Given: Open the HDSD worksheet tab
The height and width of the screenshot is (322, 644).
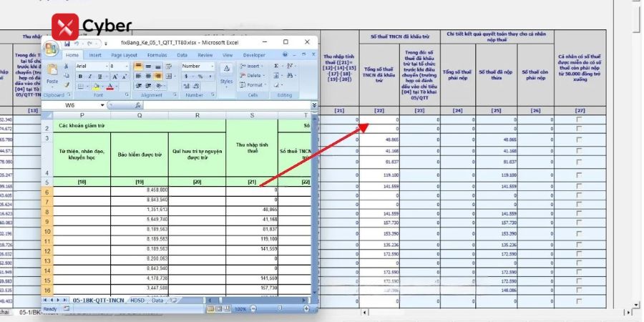Looking at the screenshot, I should point(137,301).
